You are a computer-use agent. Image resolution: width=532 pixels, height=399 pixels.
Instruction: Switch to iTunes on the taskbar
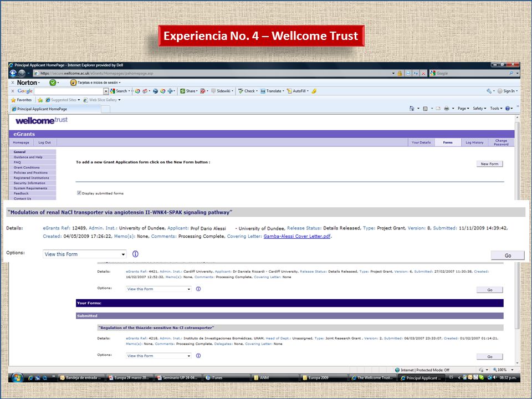point(227,377)
